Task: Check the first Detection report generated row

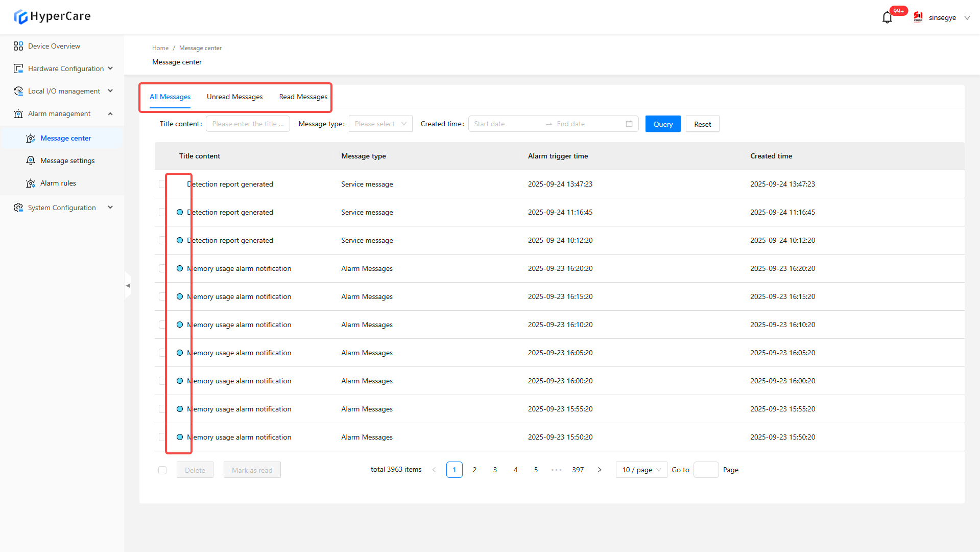Action: (162, 184)
